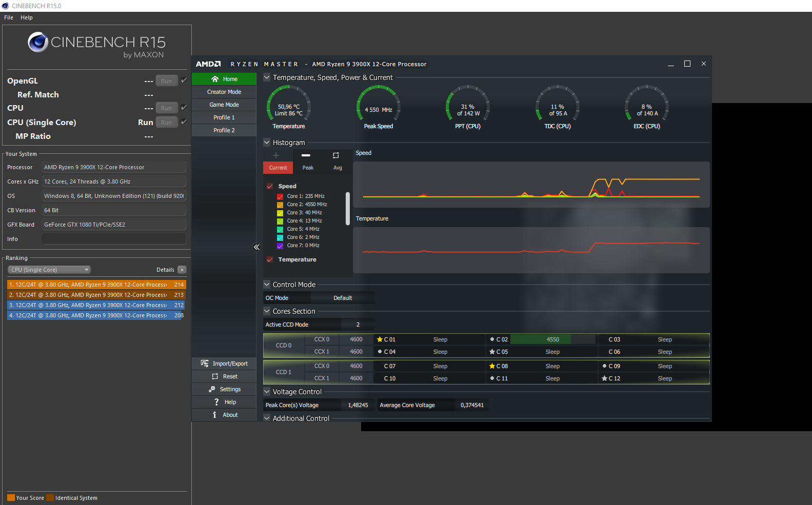Toggle the Core 2: 4550 MHz checkbox
This screenshot has width=812, height=505.
click(x=280, y=205)
